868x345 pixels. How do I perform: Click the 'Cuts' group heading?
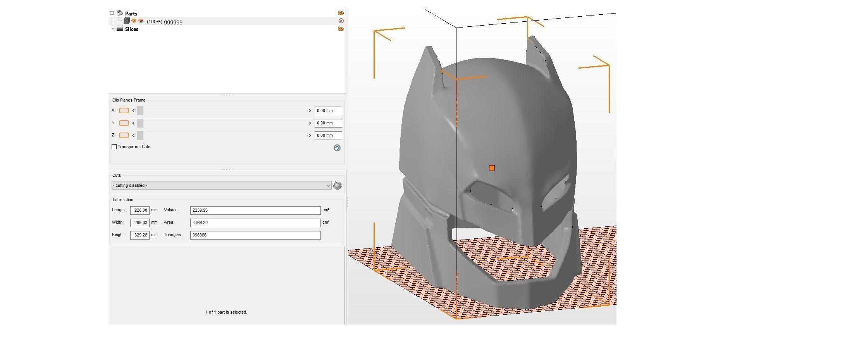[117, 175]
